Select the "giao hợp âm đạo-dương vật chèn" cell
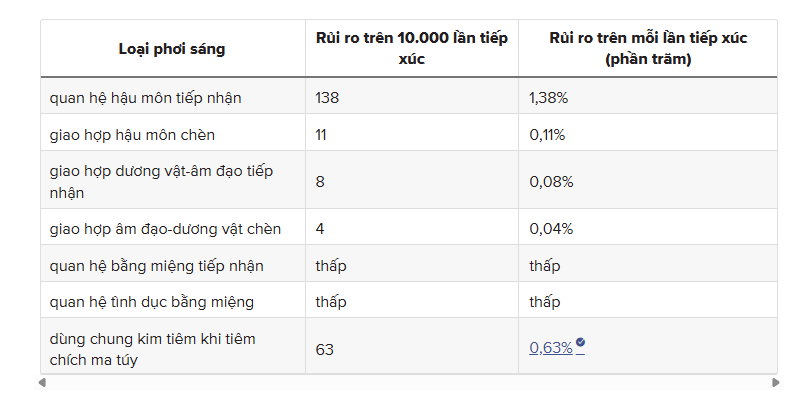The width and height of the screenshot is (806, 407). pos(165,229)
